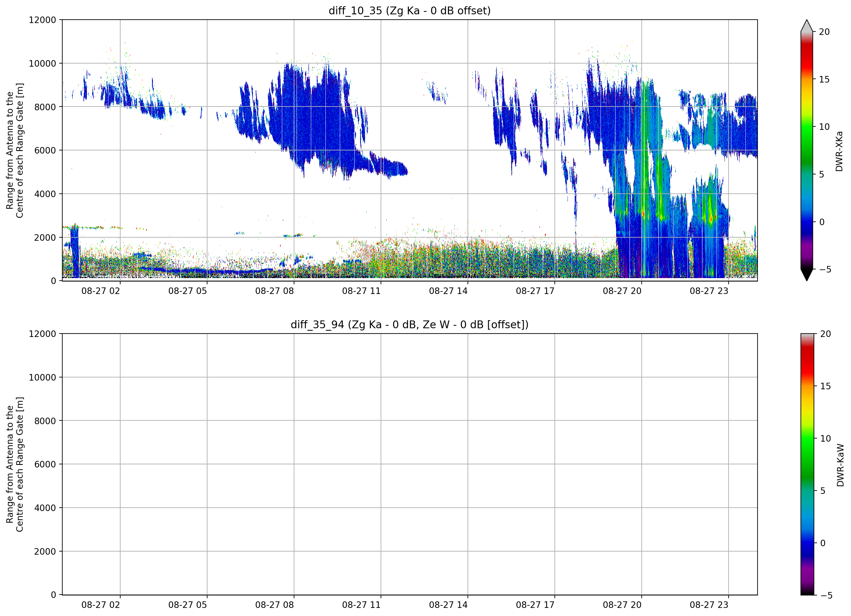Click y tick '10000' on the diff_35_94 plot
The width and height of the screenshot is (851, 616).
click(42, 377)
